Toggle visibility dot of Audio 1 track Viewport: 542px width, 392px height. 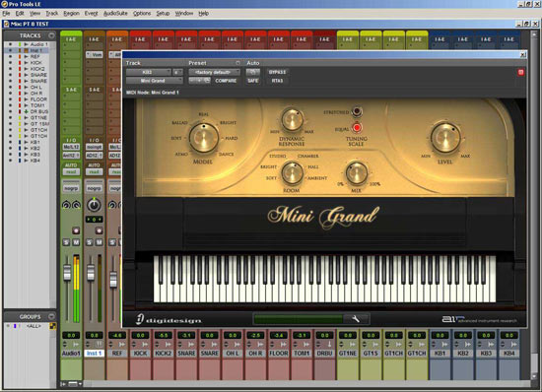(x=11, y=44)
